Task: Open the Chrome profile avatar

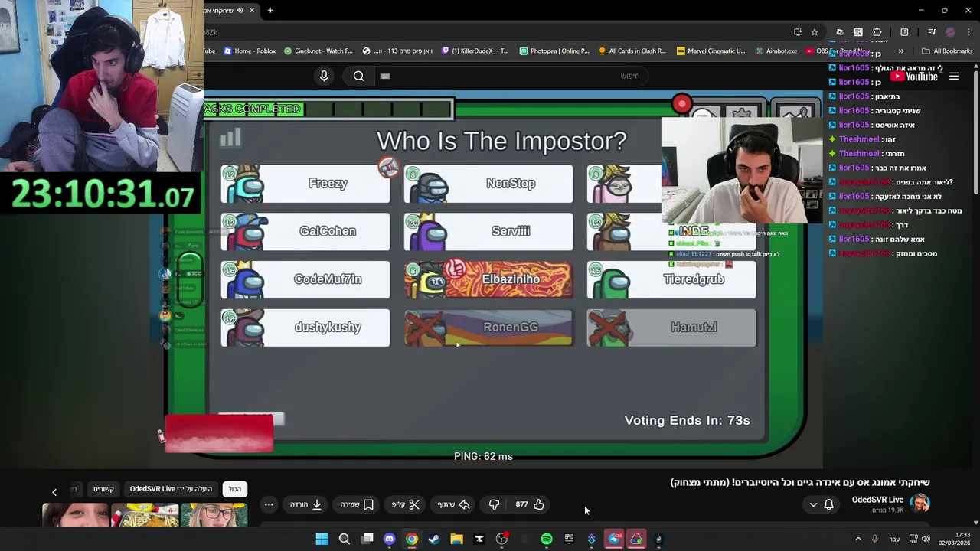Action: (950, 32)
